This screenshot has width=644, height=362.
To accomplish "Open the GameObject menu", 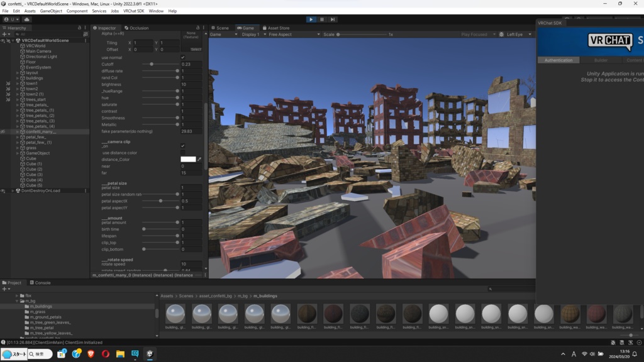I will point(51,11).
